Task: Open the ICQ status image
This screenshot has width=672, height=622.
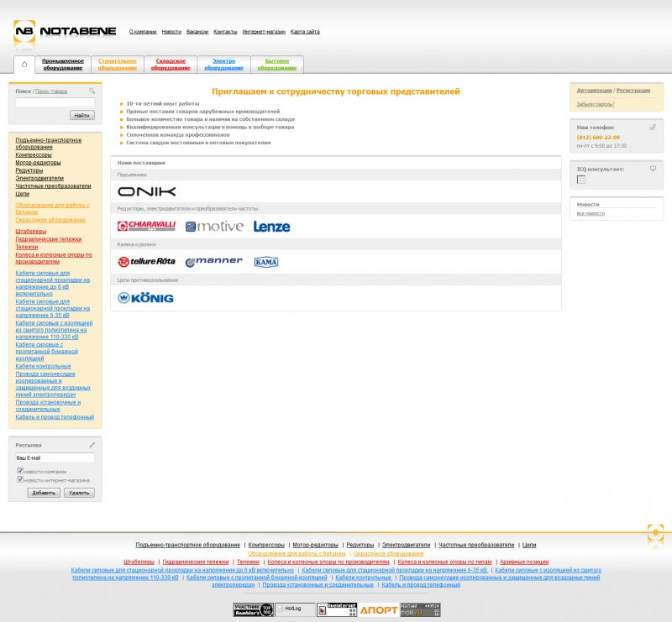Action: [581, 180]
